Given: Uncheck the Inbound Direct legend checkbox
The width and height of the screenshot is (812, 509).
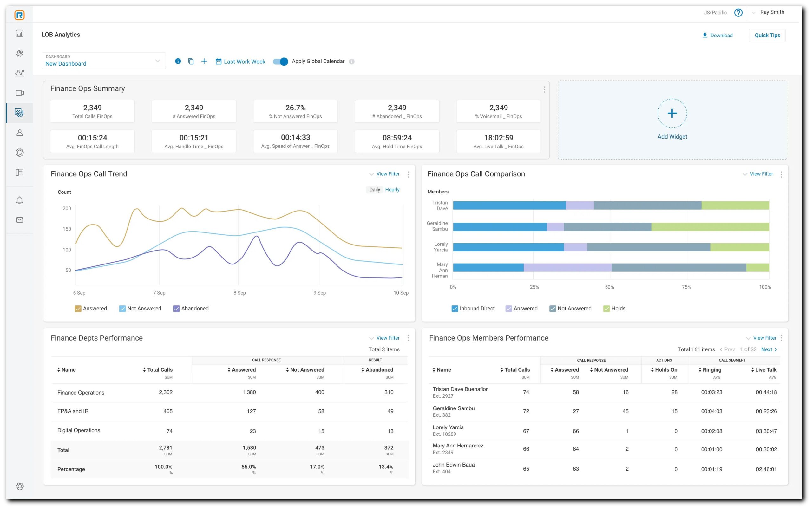Looking at the screenshot, I should [455, 309].
